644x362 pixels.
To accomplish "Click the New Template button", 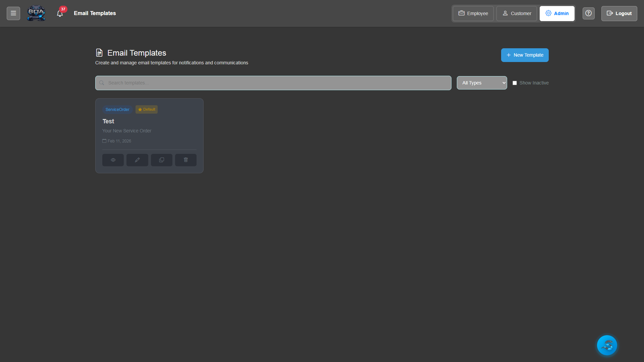I will point(525,55).
